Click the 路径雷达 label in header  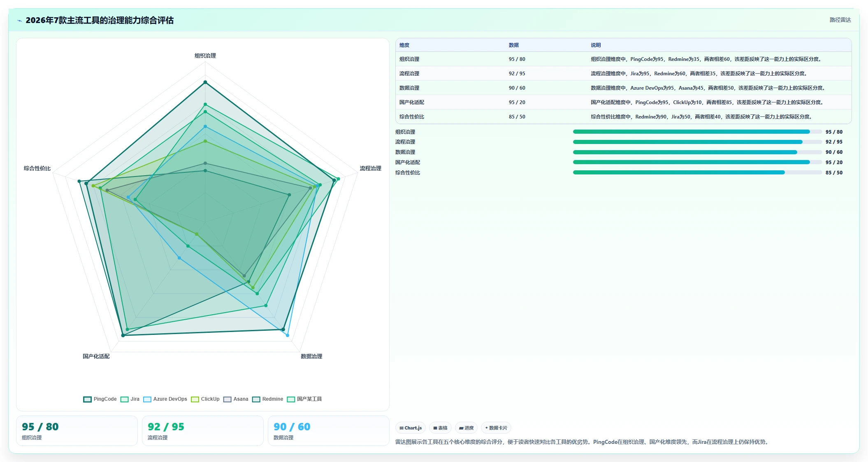[840, 20]
